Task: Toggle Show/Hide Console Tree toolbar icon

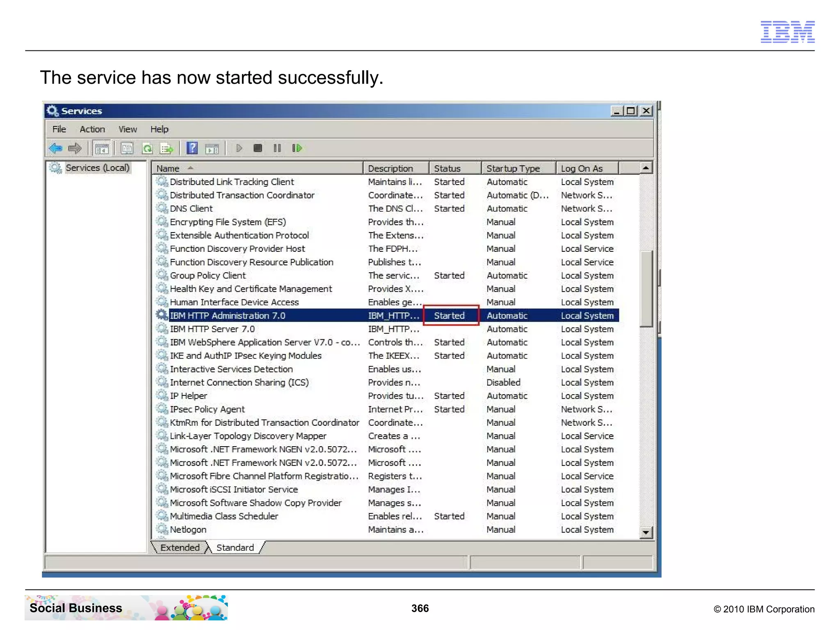Action: [x=101, y=148]
